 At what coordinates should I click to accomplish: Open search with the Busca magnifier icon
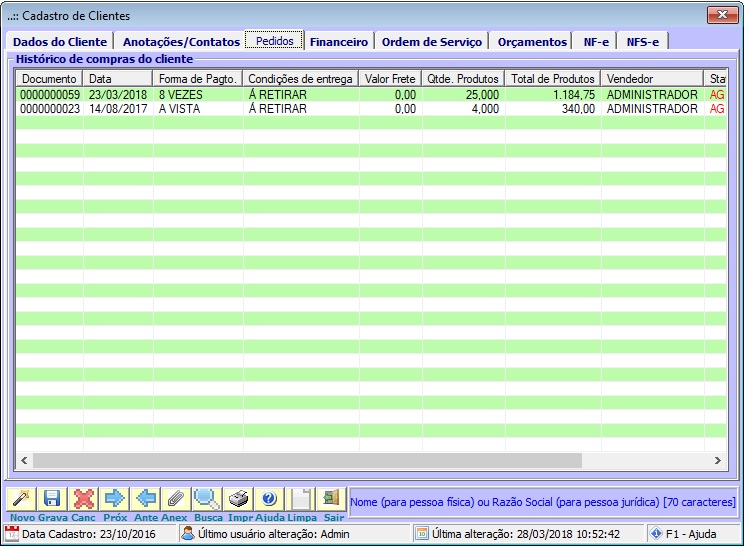[x=207, y=499]
